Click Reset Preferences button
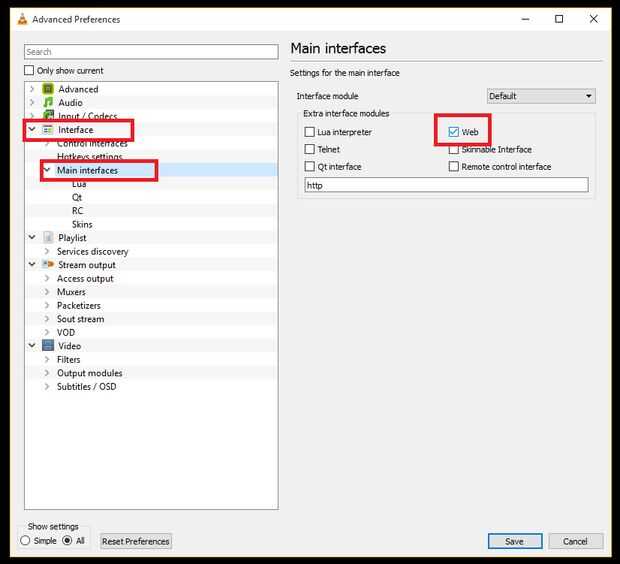 [136, 541]
